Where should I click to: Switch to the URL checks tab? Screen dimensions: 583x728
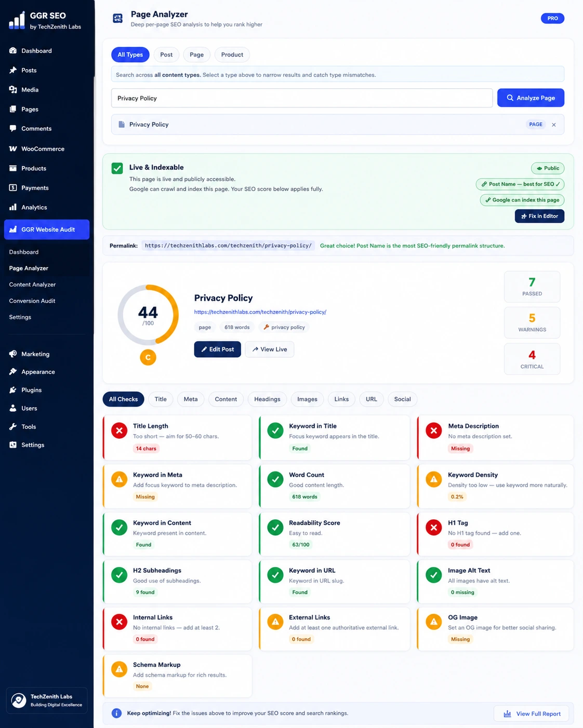click(372, 399)
